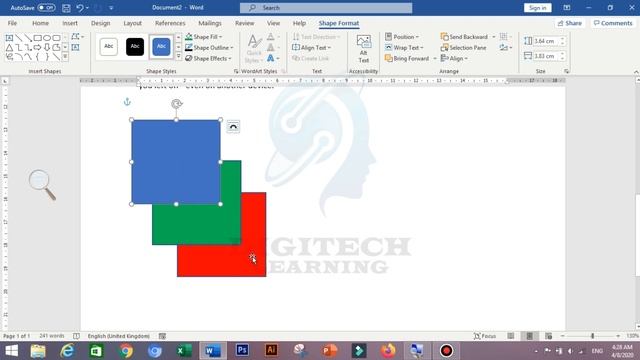Apply the white Abc shape style
This screenshot has height=360, width=640.
point(109,47)
